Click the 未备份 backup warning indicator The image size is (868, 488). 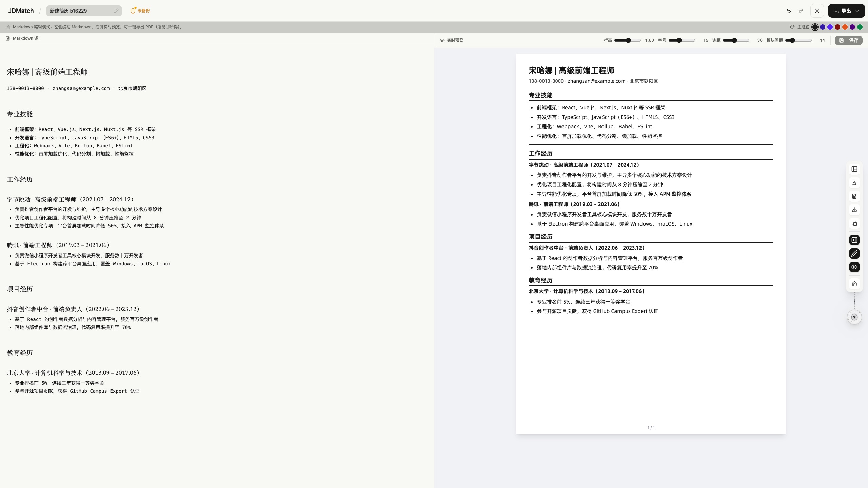coord(140,11)
